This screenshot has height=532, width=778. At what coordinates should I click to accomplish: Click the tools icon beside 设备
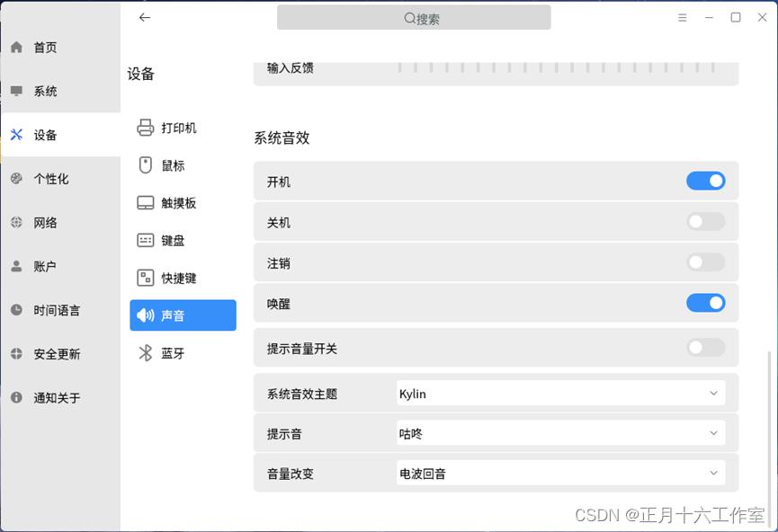click(16, 135)
